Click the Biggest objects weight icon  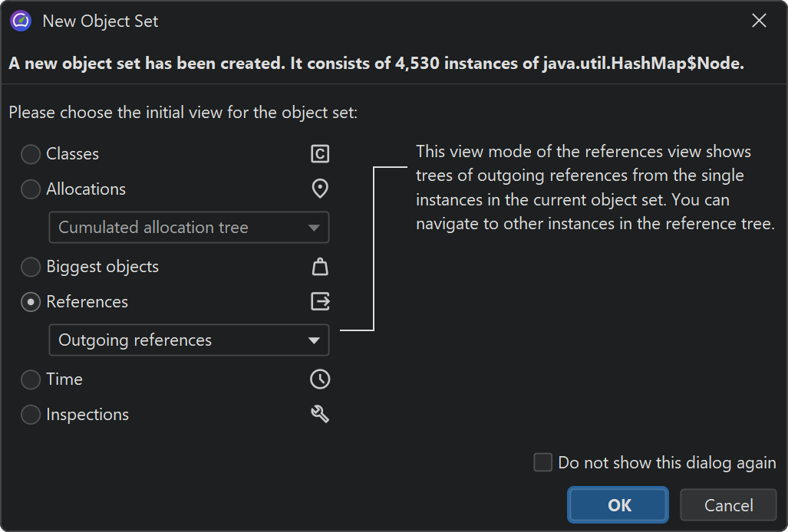click(x=320, y=267)
